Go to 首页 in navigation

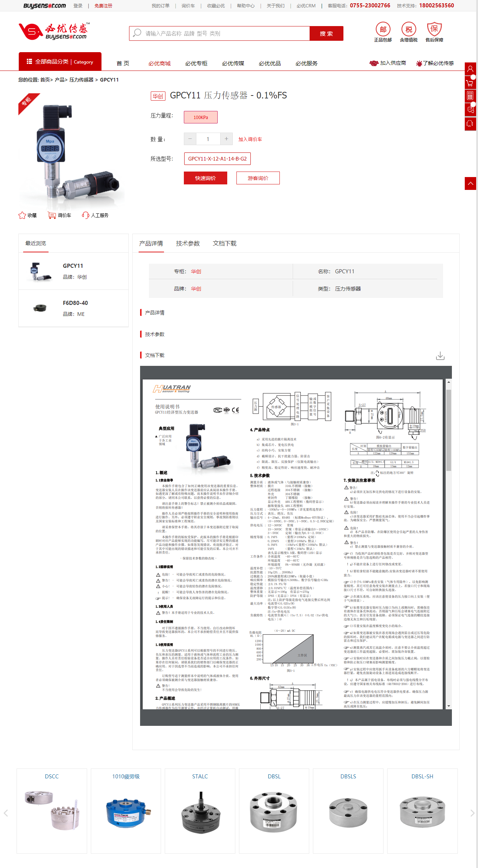[123, 64]
